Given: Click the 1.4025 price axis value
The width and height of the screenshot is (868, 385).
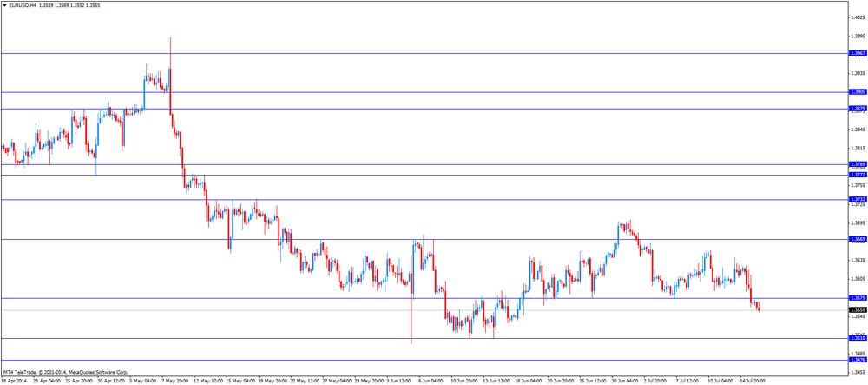Looking at the screenshot, I should coord(859,17).
